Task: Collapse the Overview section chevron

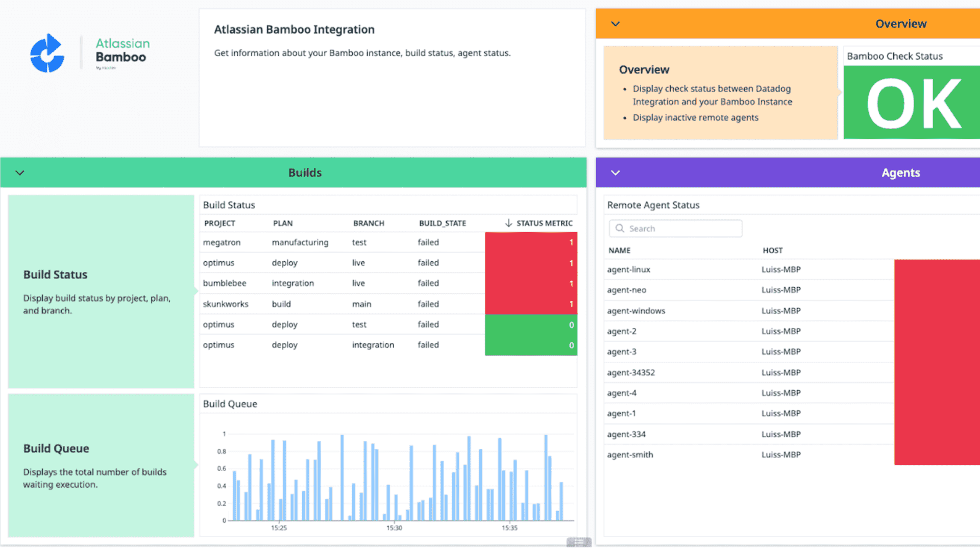Action: point(616,24)
